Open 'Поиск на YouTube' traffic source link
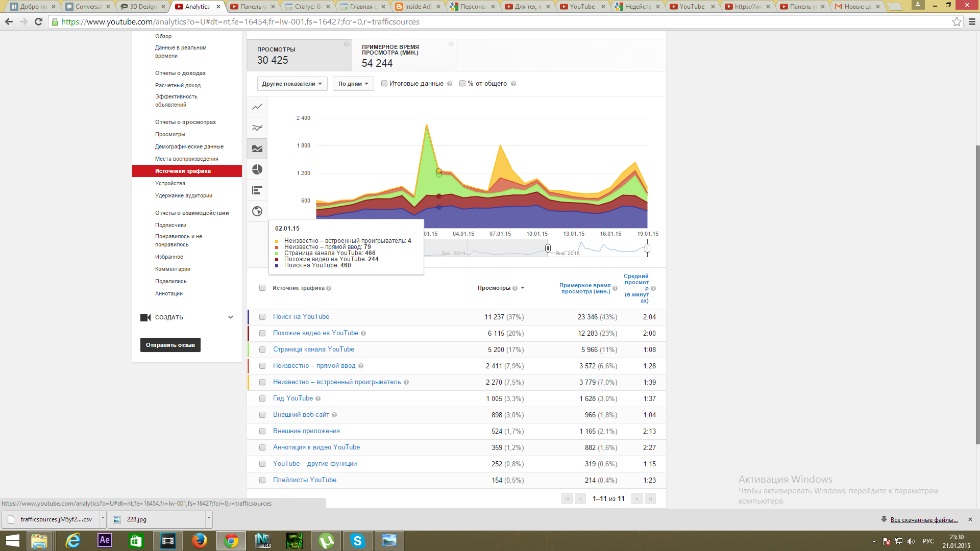Image resolution: width=980 pixels, height=551 pixels. (301, 317)
